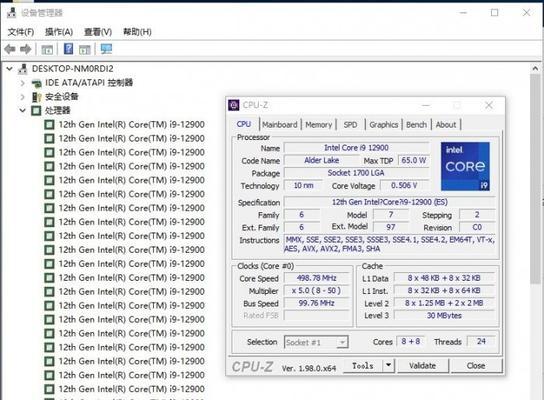Open the Socket #1 selection dropdown
Image resolution: width=544 pixels, height=400 pixels.
(342, 342)
